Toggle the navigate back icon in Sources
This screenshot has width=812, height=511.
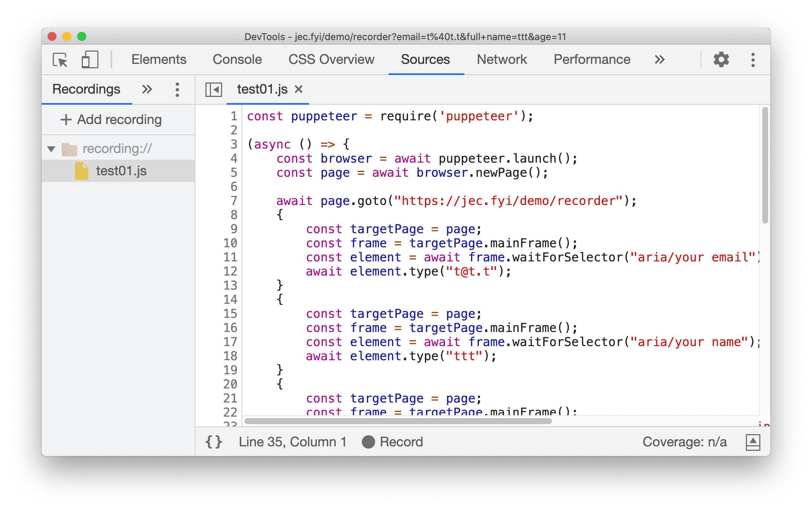coord(214,89)
